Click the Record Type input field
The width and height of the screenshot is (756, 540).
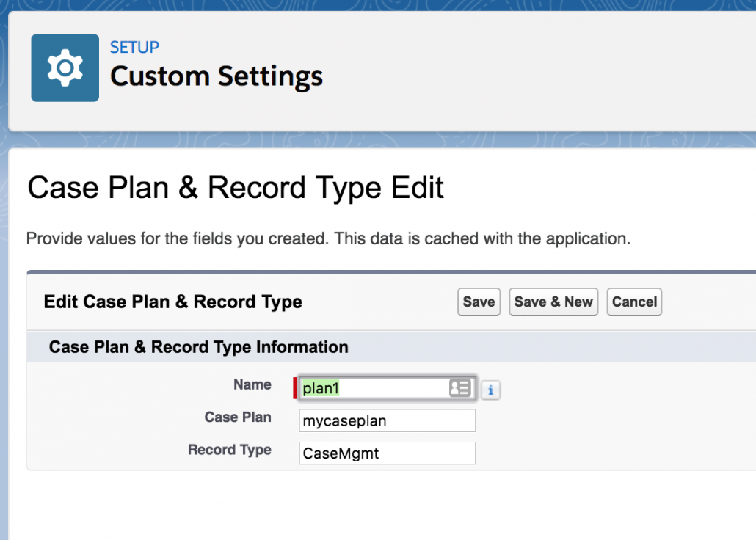pyautogui.click(x=387, y=453)
